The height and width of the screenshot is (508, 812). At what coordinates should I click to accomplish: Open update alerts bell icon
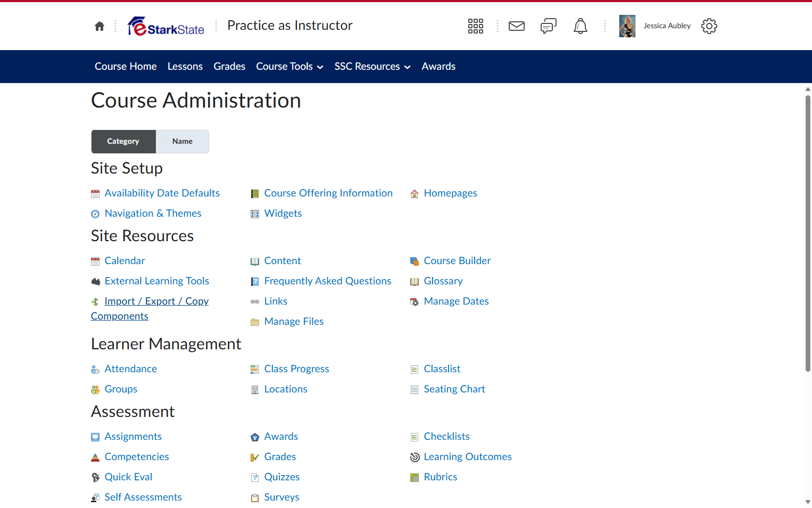[x=581, y=26]
